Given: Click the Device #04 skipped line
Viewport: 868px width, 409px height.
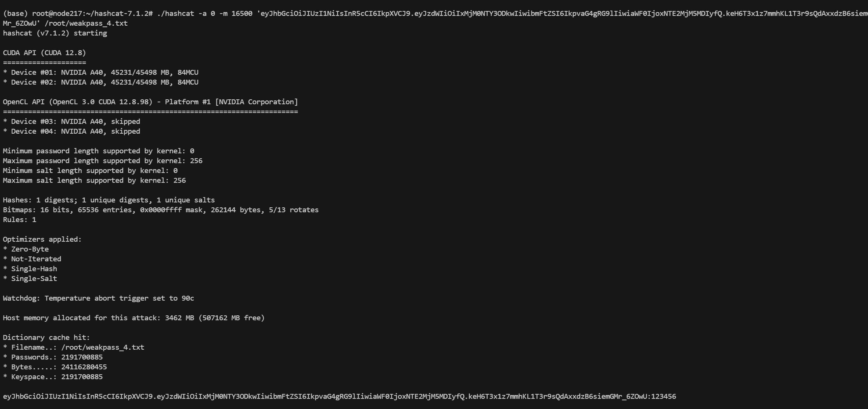Looking at the screenshot, I should [x=71, y=131].
